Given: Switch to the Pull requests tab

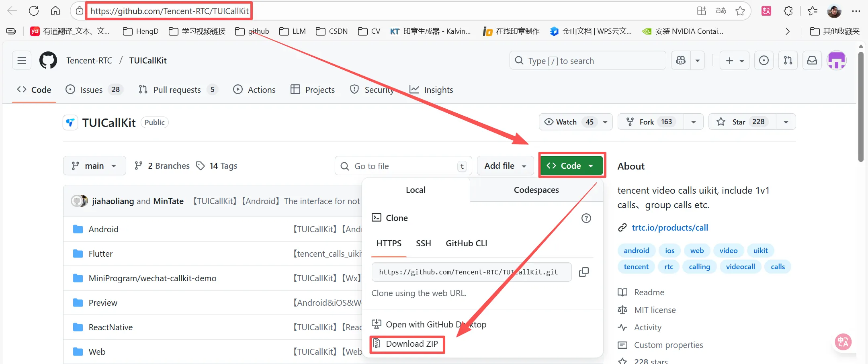Looking at the screenshot, I should (178, 90).
